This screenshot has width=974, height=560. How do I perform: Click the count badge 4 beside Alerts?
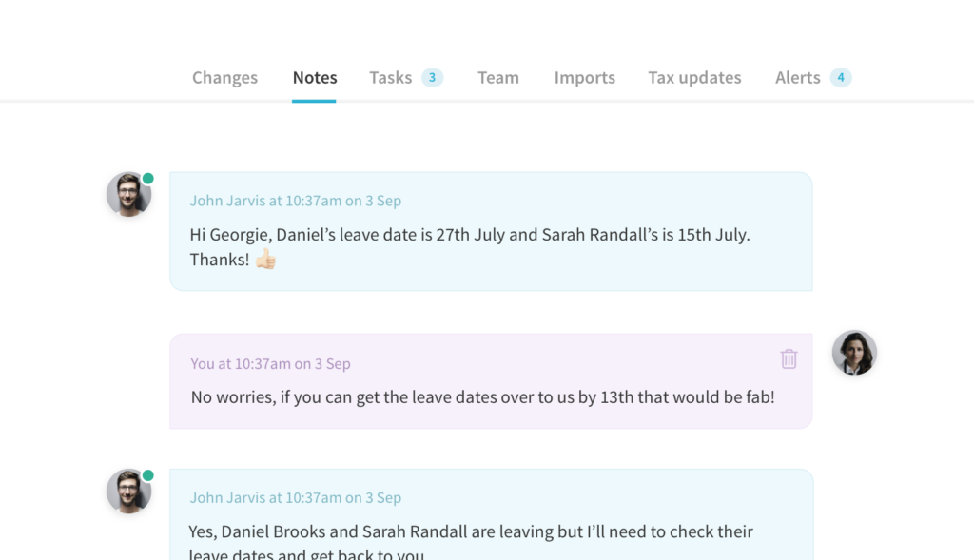[840, 78]
